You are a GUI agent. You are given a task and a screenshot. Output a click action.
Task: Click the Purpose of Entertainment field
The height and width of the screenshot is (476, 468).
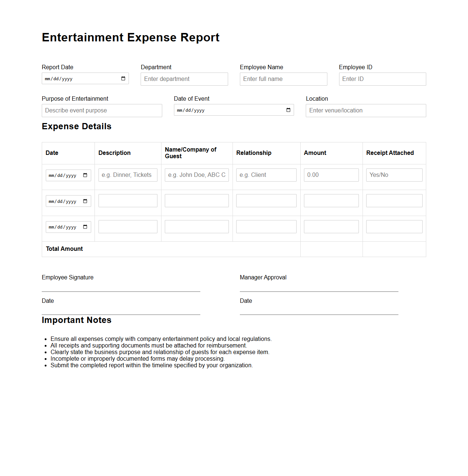102,111
